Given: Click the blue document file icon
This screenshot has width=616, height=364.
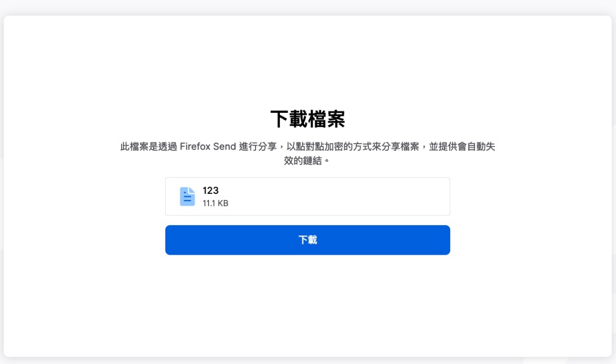Looking at the screenshot, I should [x=187, y=196].
